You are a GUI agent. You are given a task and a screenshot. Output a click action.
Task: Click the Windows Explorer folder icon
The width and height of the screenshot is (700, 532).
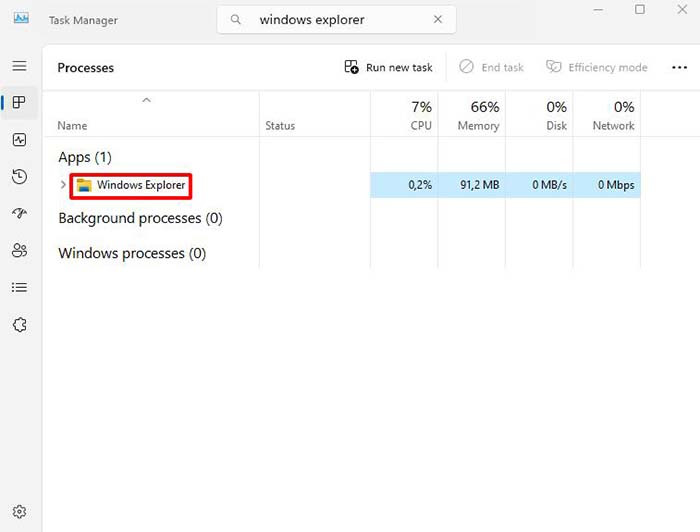[x=84, y=185]
